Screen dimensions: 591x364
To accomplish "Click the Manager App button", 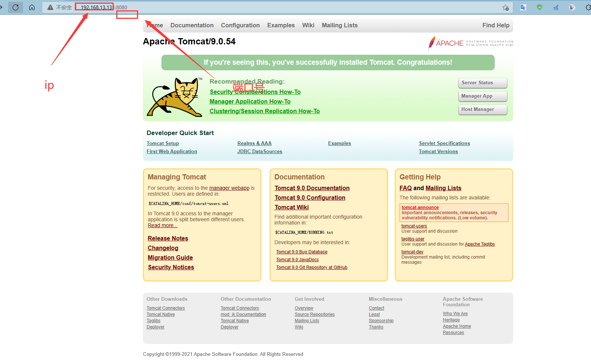I will [x=483, y=96].
